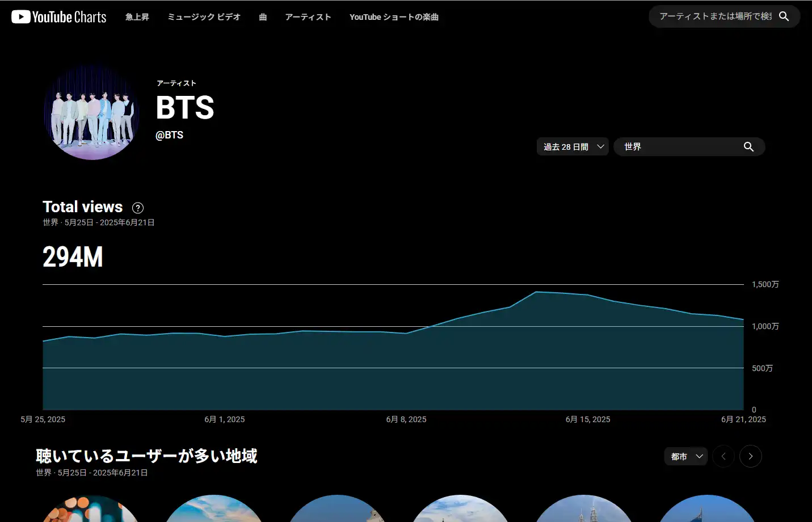Click the BTS artist profile picture

[92, 112]
